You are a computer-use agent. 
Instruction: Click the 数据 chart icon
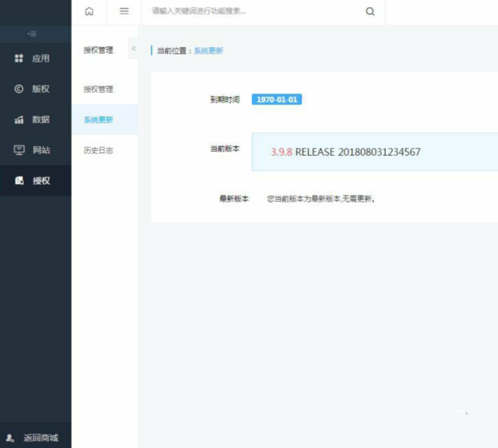[x=19, y=120]
